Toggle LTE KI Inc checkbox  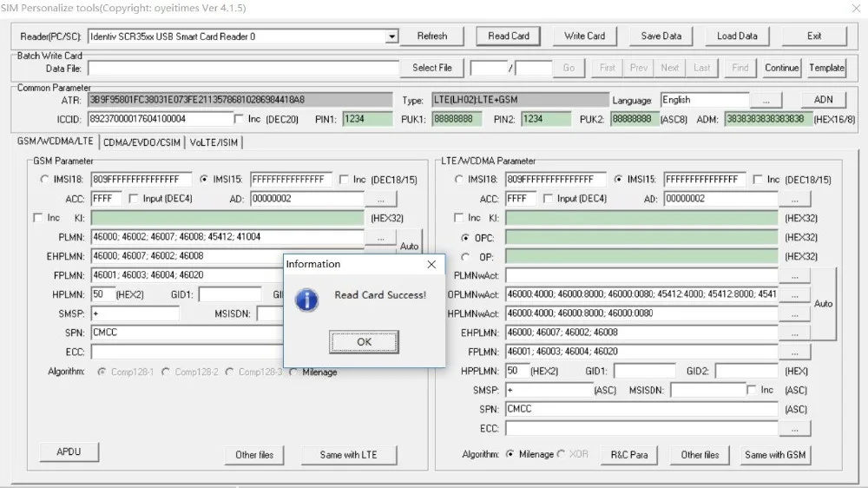pos(458,218)
